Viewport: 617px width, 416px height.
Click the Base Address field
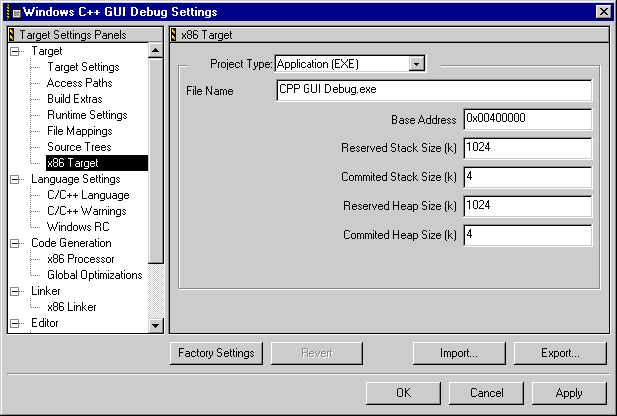527,119
